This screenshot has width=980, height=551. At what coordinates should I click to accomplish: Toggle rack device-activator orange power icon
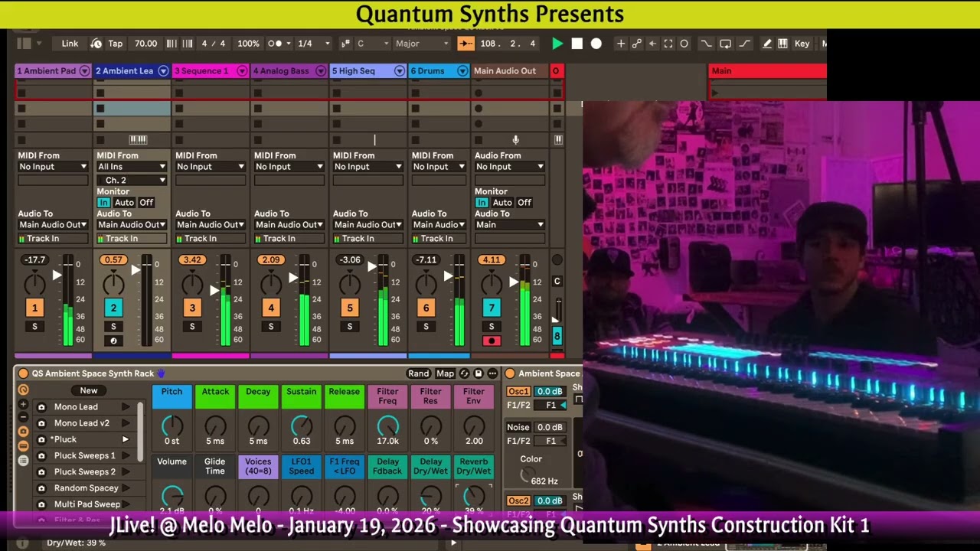23,373
